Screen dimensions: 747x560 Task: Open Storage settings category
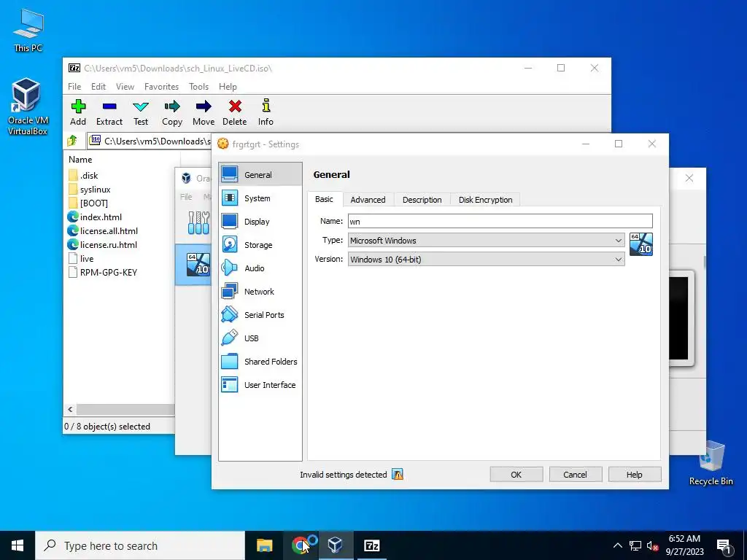(x=260, y=245)
